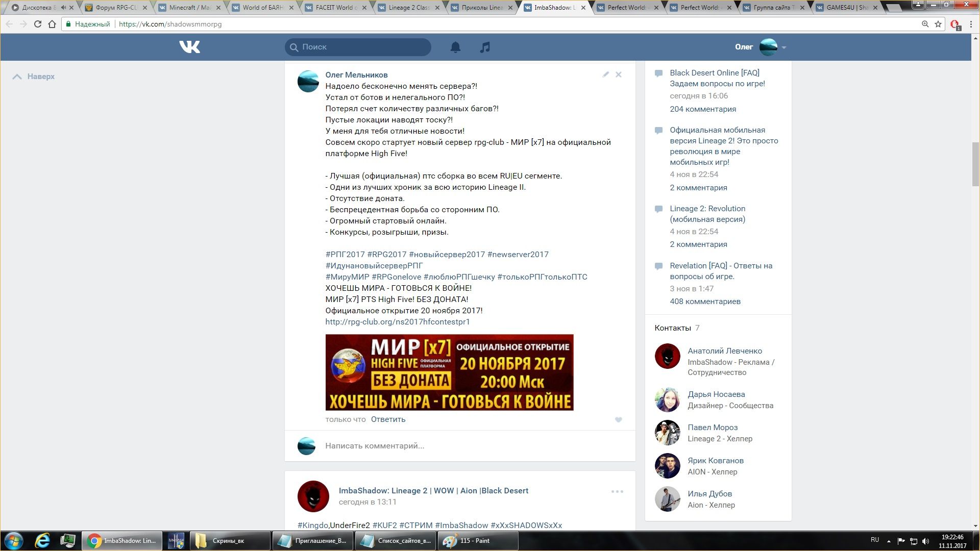Image resolution: width=980 pixels, height=551 pixels.
Task: Adjust volume via system tray speaker
Action: 925,541
